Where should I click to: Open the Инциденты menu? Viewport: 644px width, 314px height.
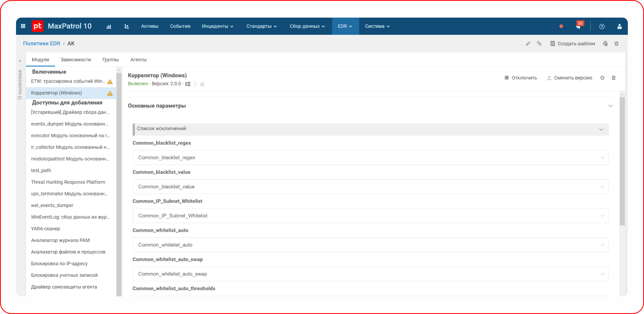click(x=218, y=26)
